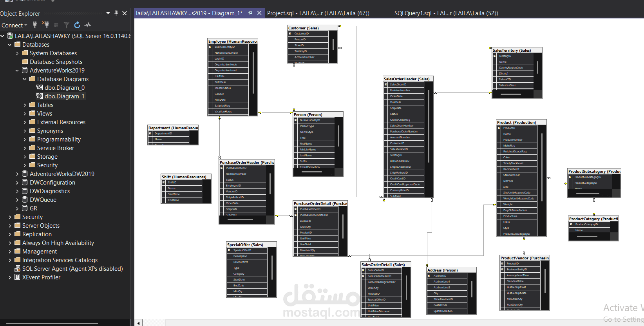Expand the Programmability folder
The width and height of the screenshot is (644, 326).
[x=25, y=139]
